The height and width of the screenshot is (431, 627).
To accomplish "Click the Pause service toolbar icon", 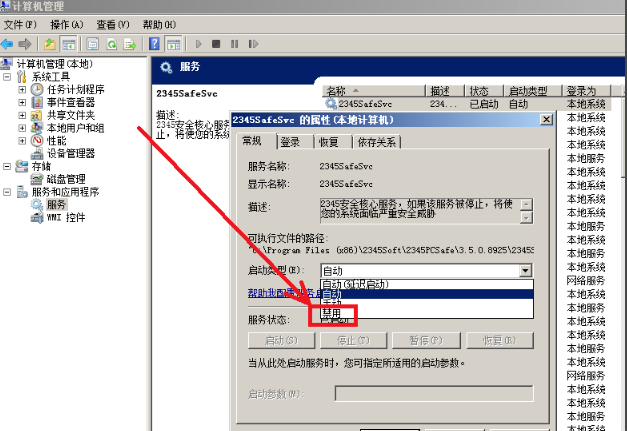I will click(x=233, y=44).
